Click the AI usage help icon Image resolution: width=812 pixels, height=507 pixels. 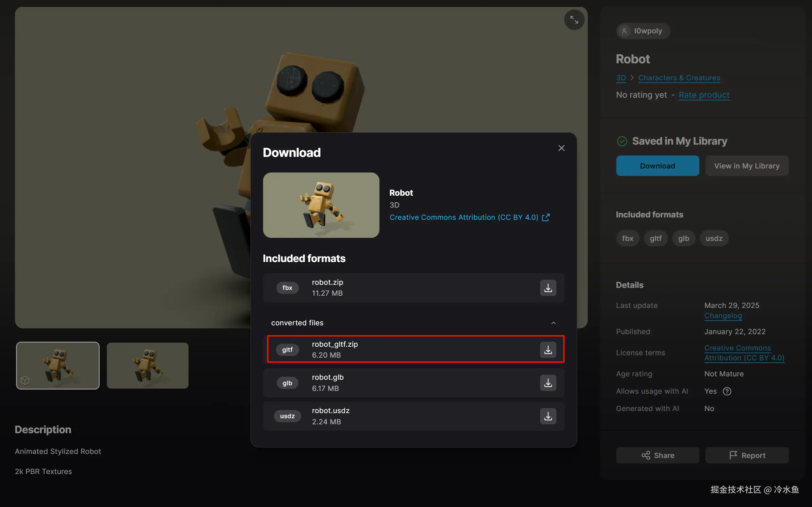(x=727, y=391)
